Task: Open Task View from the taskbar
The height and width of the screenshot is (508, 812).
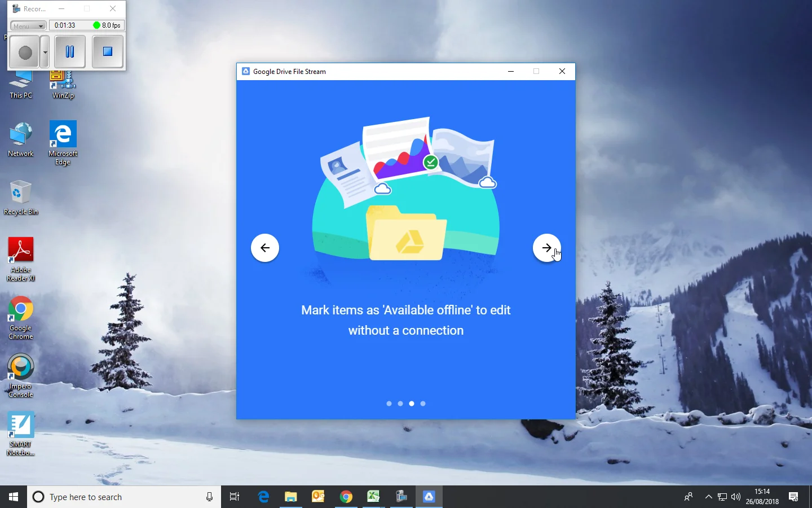Action: coord(235,497)
